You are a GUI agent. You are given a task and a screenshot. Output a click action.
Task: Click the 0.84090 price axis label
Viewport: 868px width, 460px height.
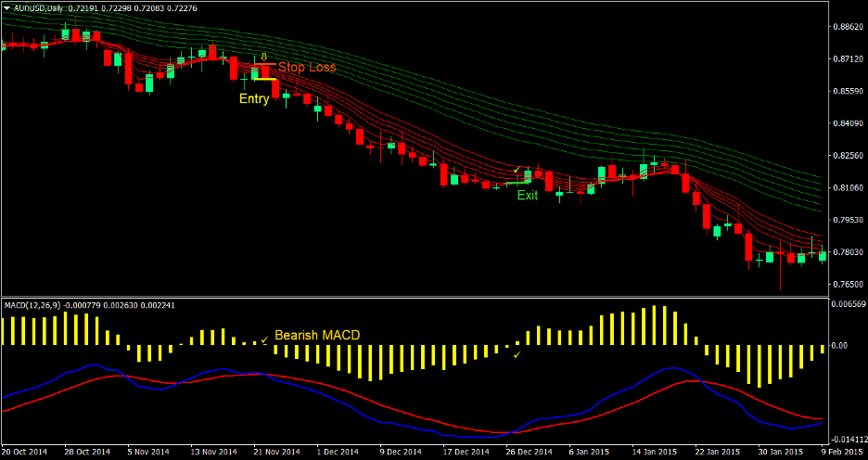point(847,123)
